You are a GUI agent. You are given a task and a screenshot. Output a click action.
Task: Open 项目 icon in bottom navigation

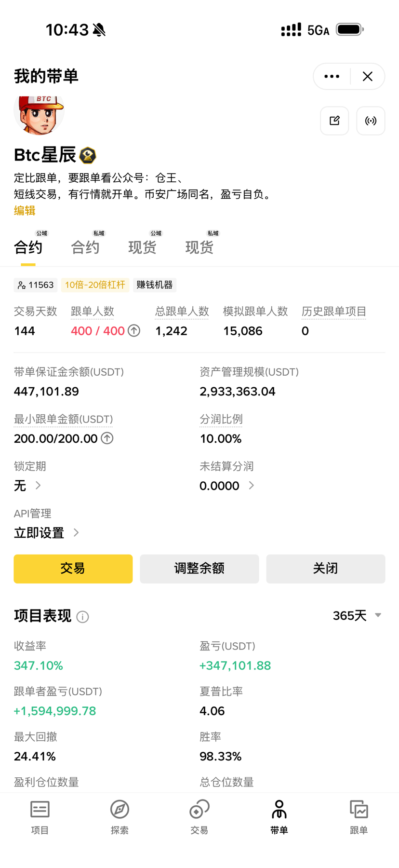click(40, 816)
